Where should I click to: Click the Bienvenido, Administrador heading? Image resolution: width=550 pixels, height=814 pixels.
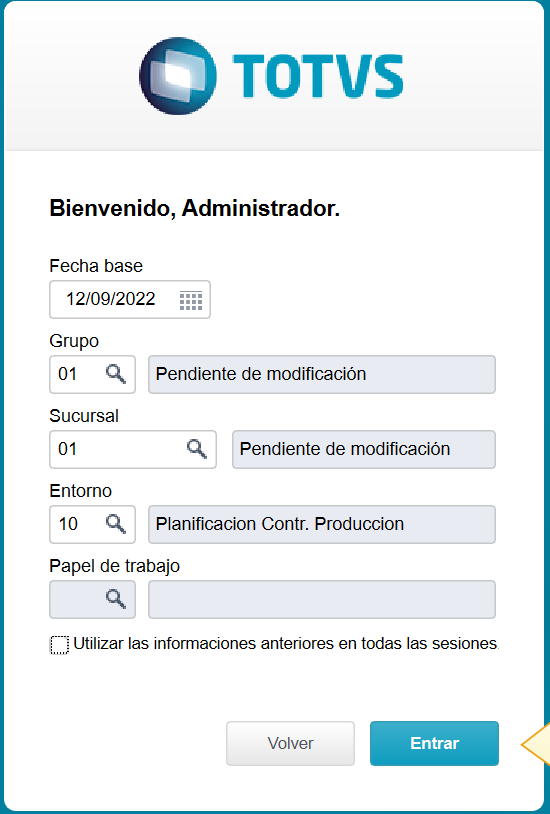pyautogui.click(x=195, y=209)
